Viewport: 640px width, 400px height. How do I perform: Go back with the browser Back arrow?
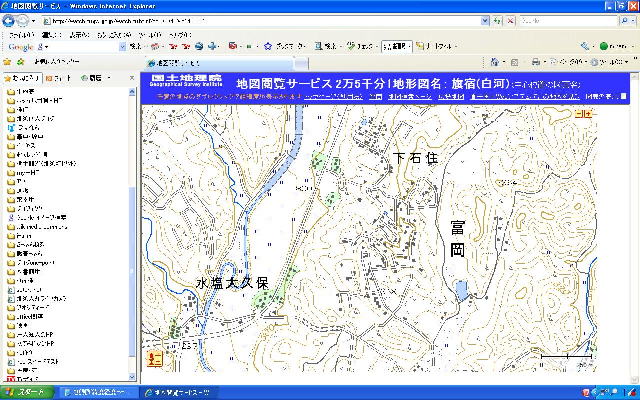pos(8,21)
